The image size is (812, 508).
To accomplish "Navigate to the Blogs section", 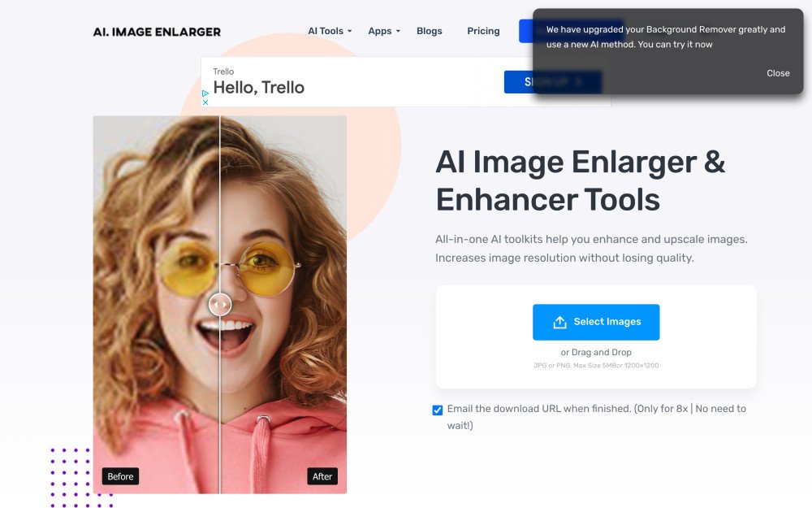I will coord(429,31).
